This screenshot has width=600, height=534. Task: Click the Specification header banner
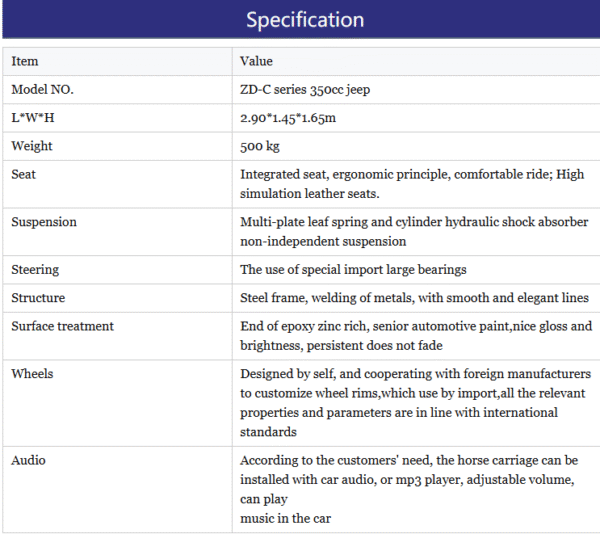click(x=301, y=19)
